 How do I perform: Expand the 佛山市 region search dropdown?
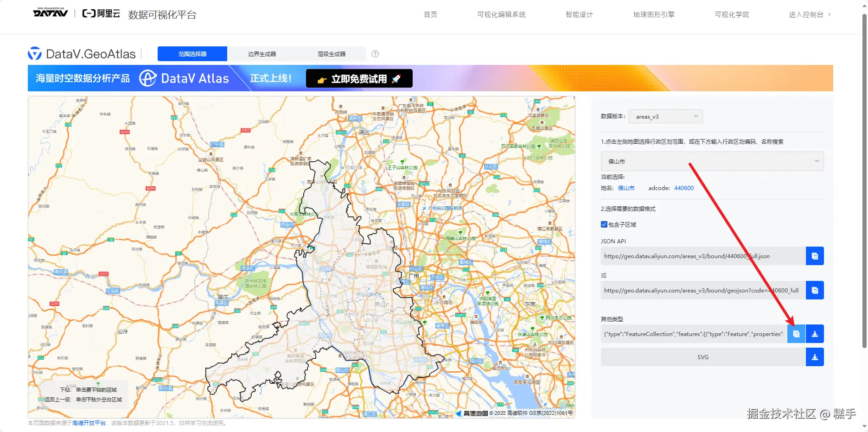coord(712,161)
